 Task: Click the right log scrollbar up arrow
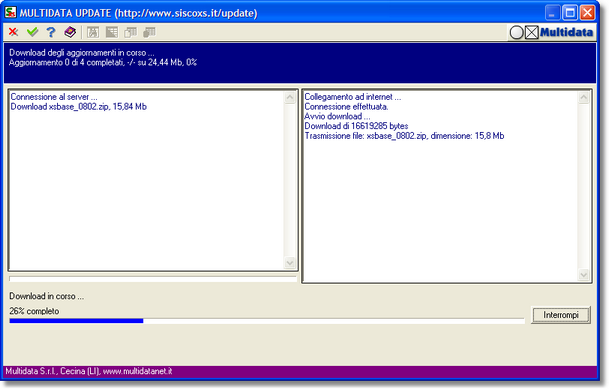click(583, 98)
